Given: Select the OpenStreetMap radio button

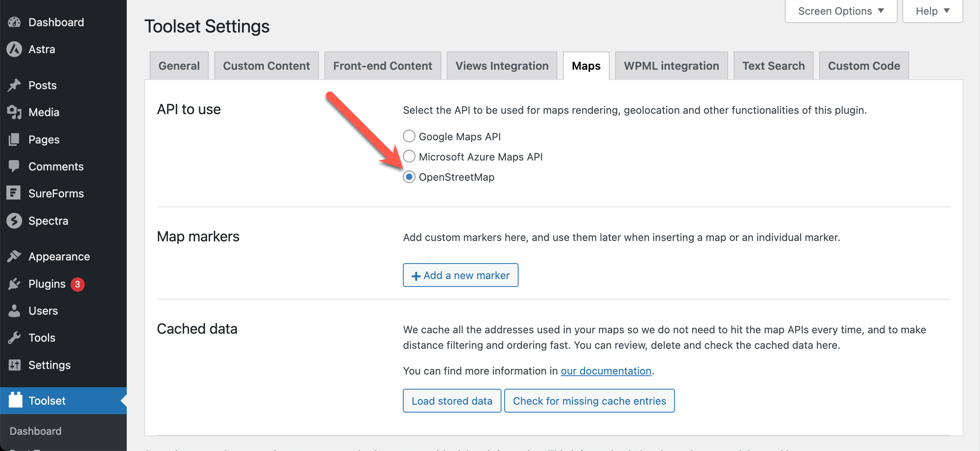Looking at the screenshot, I should [409, 177].
